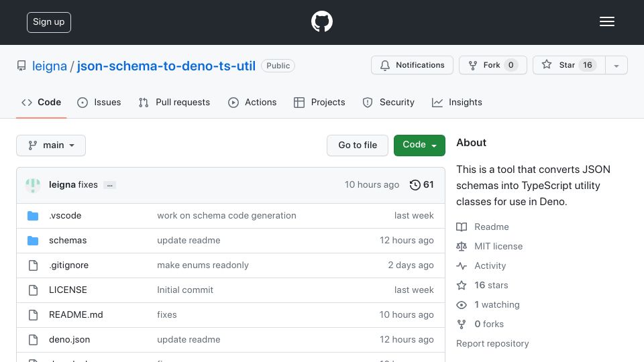644x362 pixels.
Task: Click the repository book icon beside leigna
Action: point(21,66)
